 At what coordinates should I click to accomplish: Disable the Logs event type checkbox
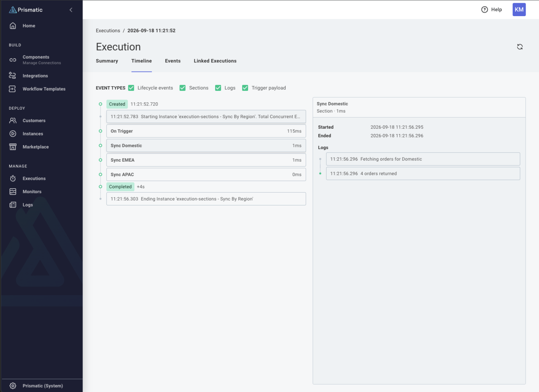[x=218, y=88]
